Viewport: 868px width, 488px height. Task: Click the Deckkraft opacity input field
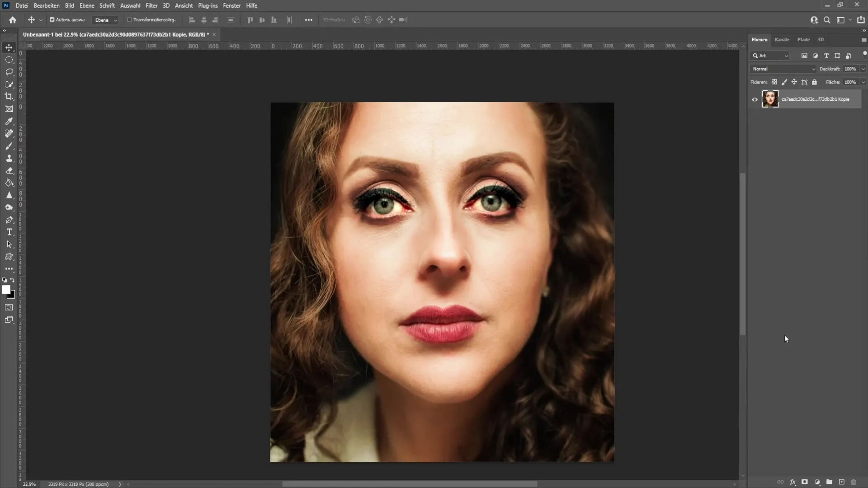[848, 69]
